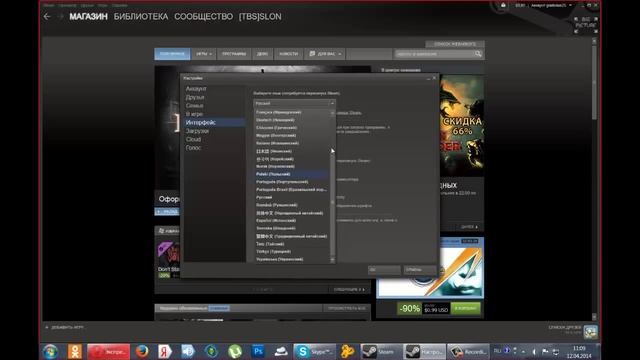Viewport: 640px width, 360px height.
Task: Click ДОБАВИТЬ ИГРУ at bottom left
Action: click(64, 327)
